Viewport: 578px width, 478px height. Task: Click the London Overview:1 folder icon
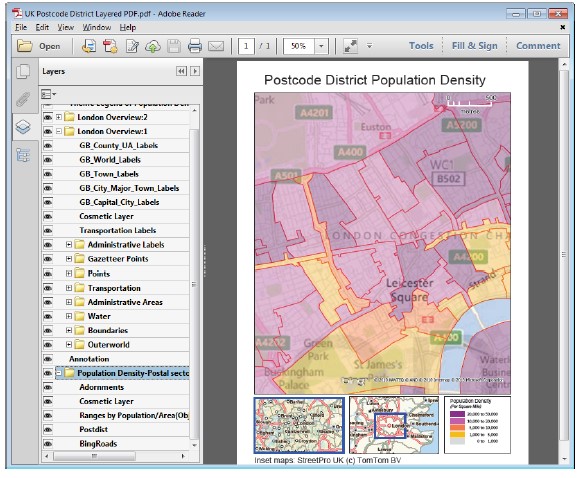click(x=69, y=131)
